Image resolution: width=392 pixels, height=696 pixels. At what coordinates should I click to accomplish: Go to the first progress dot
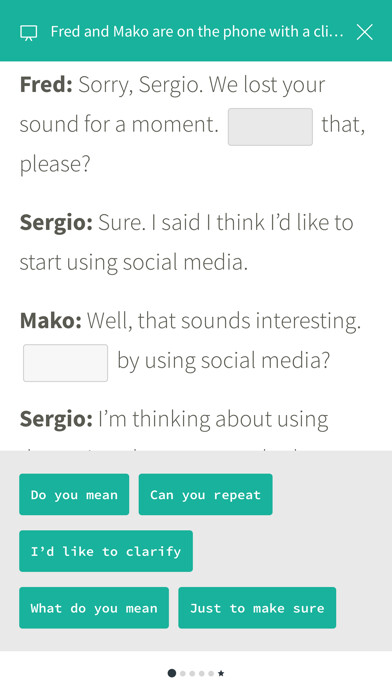point(172,673)
